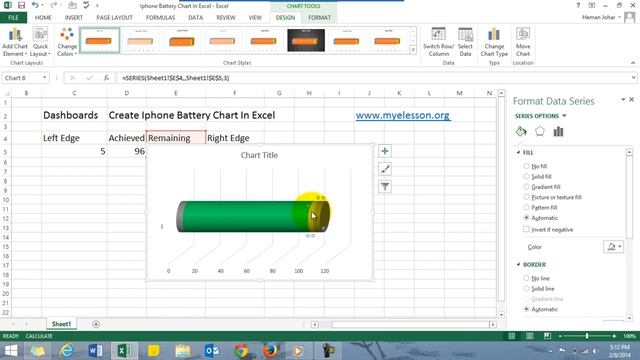The height and width of the screenshot is (360, 640).
Task: Zoom in with plus button
Action: pyautogui.click(x=614, y=336)
